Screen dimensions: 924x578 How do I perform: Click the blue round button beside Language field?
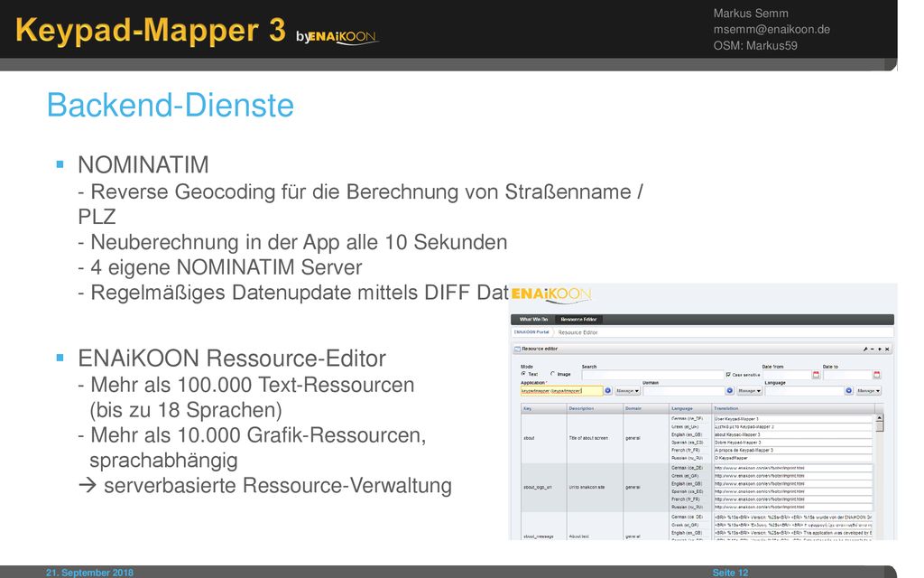pos(849,390)
